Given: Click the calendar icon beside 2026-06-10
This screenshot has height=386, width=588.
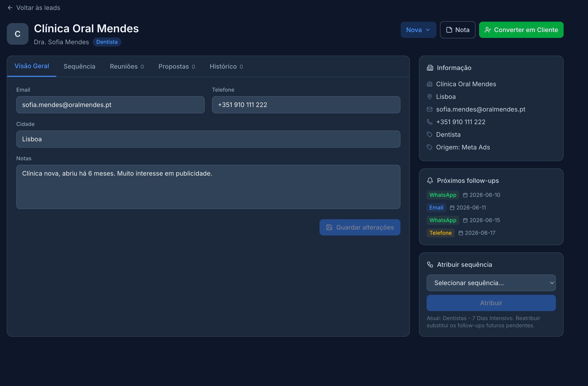Looking at the screenshot, I should pos(465,195).
